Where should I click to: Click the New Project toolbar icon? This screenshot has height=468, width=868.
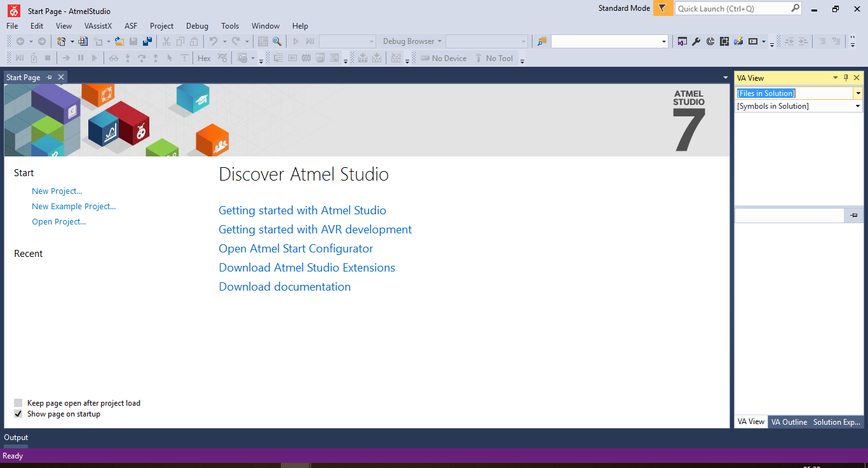pos(62,41)
